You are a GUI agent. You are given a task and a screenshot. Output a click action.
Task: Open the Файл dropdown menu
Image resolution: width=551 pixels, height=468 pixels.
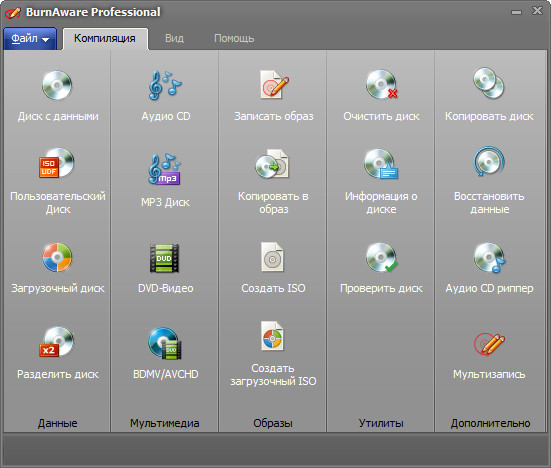[30, 39]
